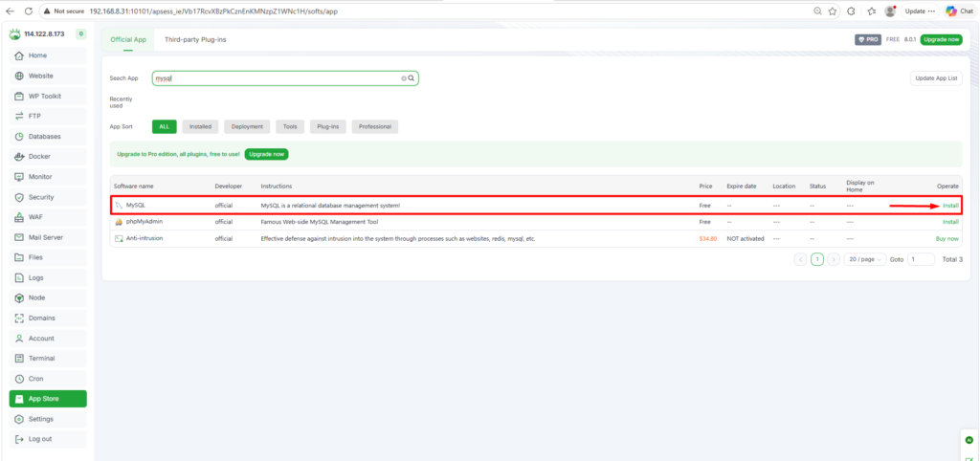
Task: Select the Installed filter
Action: coord(200,126)
